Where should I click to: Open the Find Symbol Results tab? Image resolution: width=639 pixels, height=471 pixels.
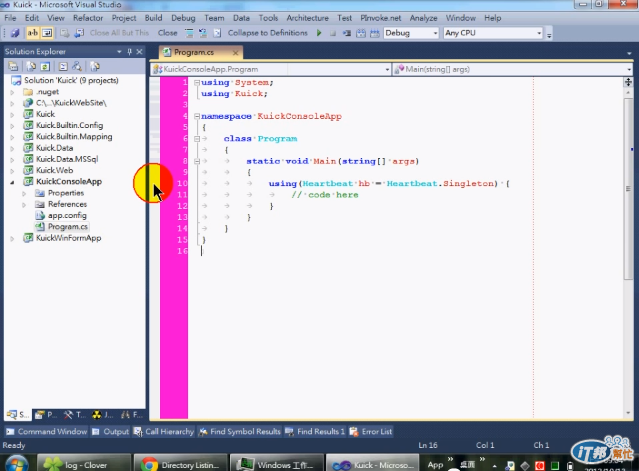tap(240, 431)
